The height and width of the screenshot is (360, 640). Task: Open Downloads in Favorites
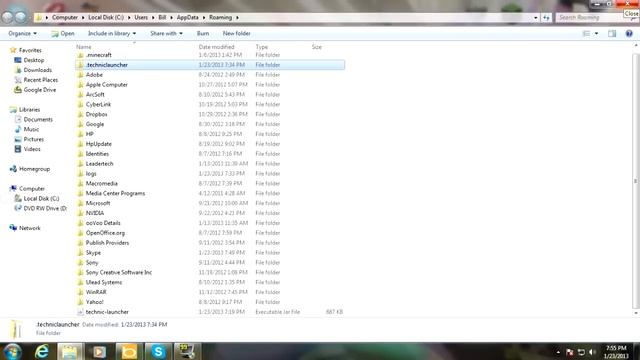click(x=33, y=70)
